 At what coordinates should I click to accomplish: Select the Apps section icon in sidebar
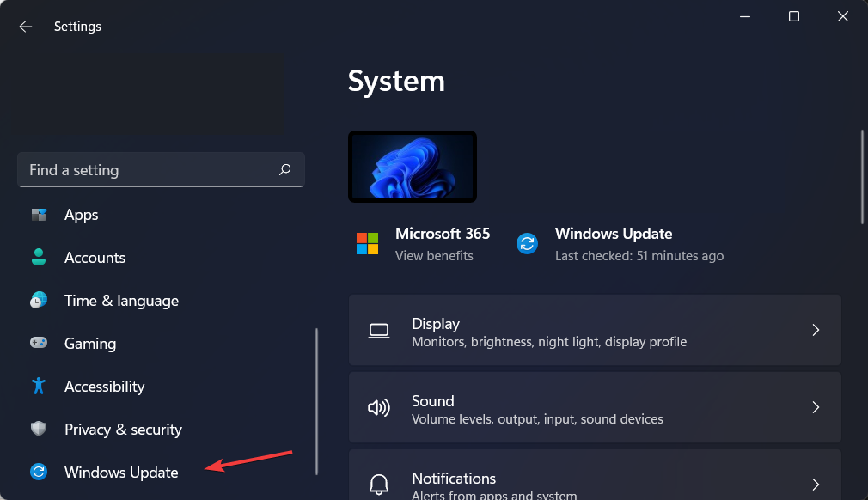click(39, 214)
